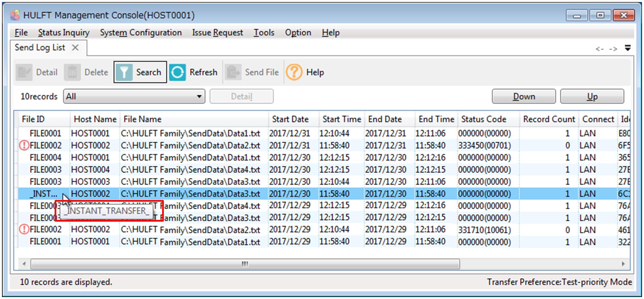Sort by File ID column header
The image size is (644, 299).
[44, 119]
